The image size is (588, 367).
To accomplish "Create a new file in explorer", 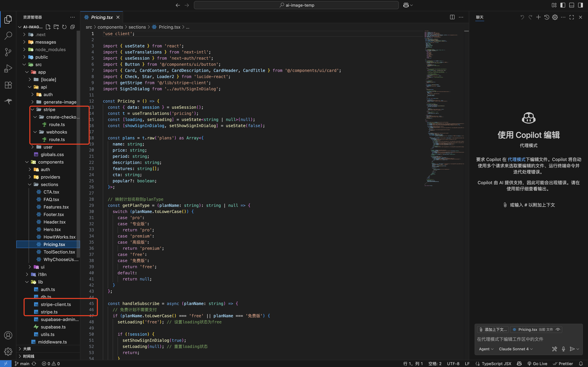I will pyautogui.click(x=48, y=27).
